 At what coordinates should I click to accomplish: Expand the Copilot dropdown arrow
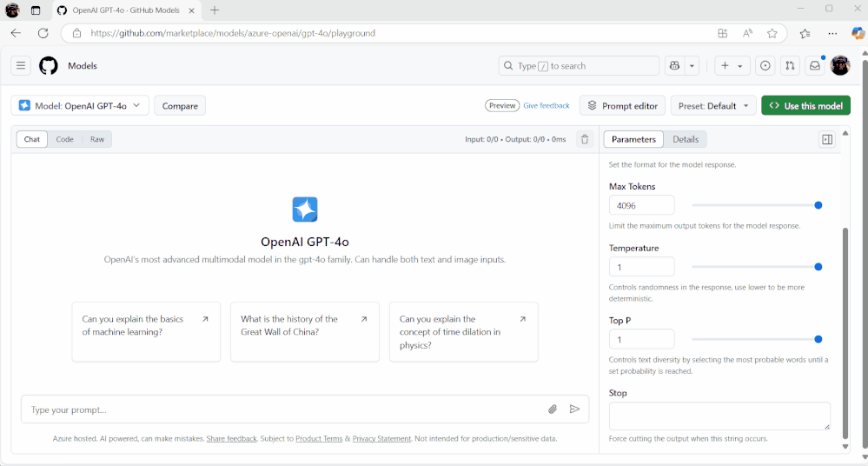692,66
